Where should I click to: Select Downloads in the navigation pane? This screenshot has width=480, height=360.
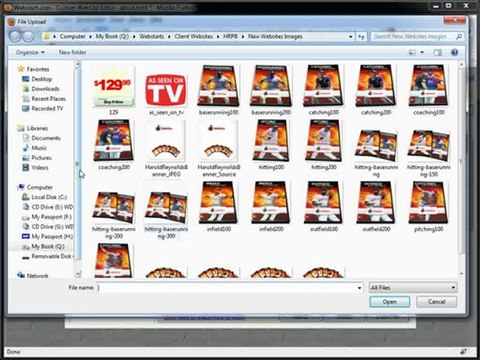[x=45, y=89]
